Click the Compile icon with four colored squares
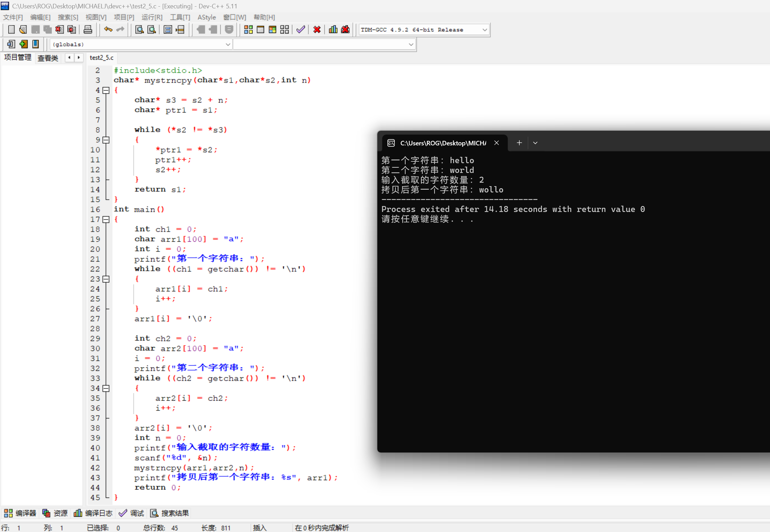Screen dimensions: 770x532 [x=248, y=30]
